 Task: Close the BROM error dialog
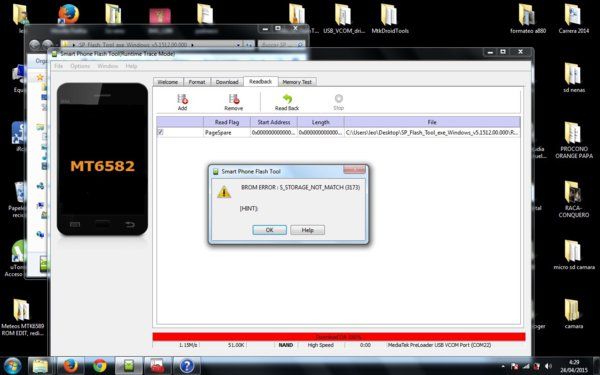click(x=354, y=170)
